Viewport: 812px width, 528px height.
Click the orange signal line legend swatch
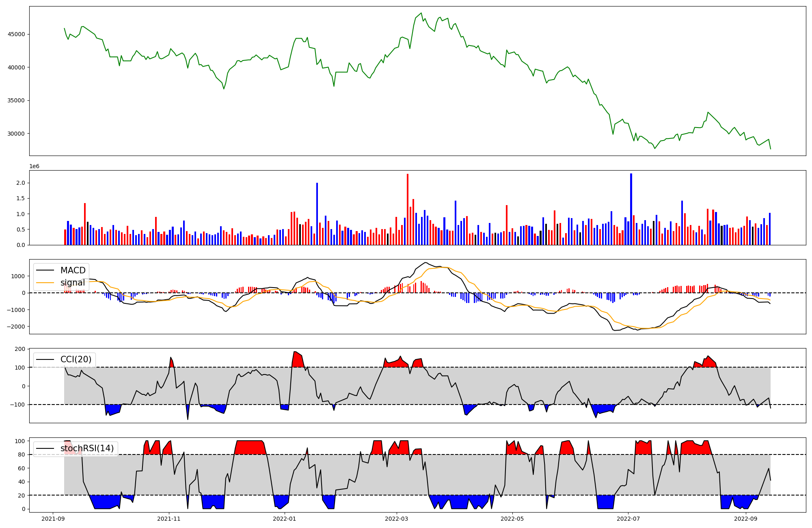coord(45,283)
